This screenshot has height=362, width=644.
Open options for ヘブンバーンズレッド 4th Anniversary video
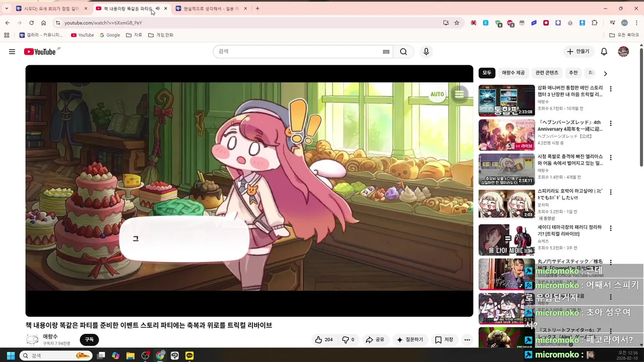click(611, 123)
